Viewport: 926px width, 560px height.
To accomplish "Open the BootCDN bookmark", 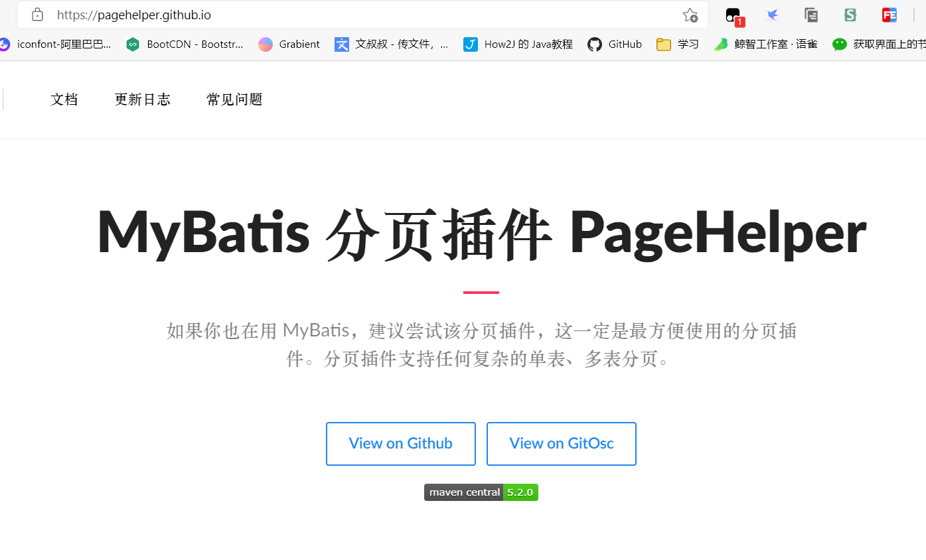I will click(x=185, y=44).
